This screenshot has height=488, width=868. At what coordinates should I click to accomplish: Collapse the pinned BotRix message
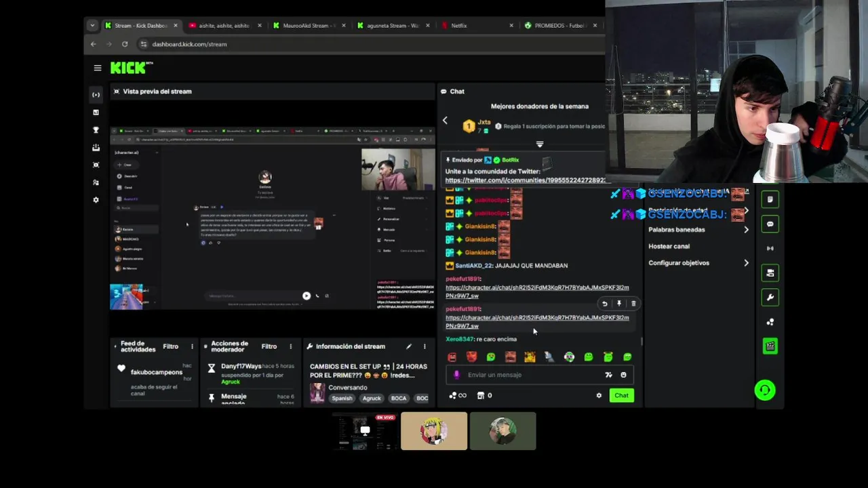click(x=540, y=144)
